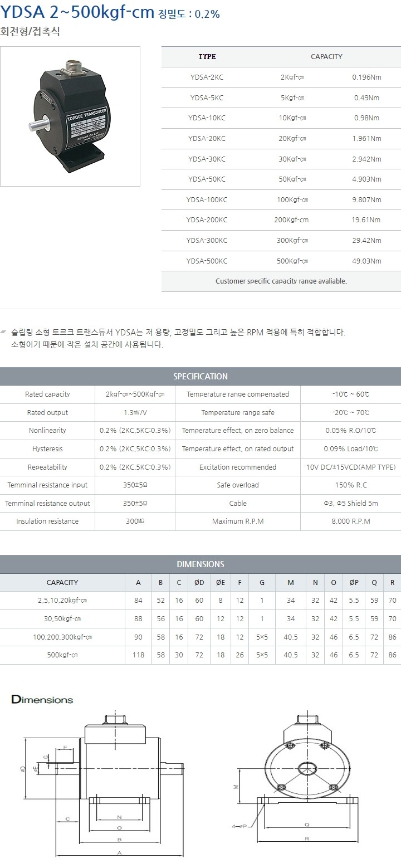Click the SPECIFICATION section header

point(200,377)
